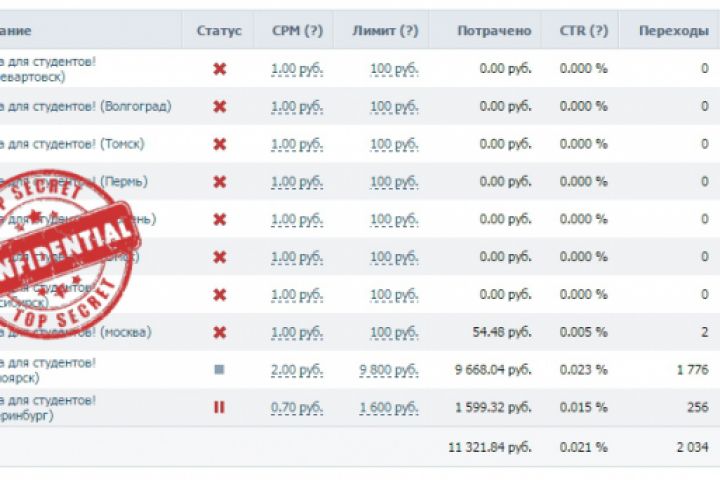The width and height of the screenshot is (720, 480).
Task: Click the red pause status icon
Action: [219, 407]
